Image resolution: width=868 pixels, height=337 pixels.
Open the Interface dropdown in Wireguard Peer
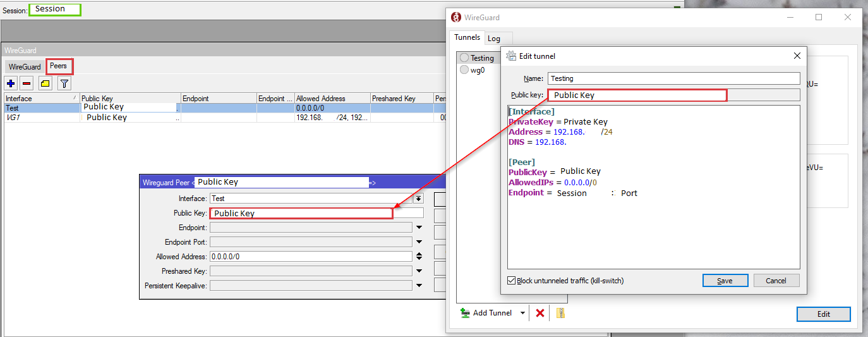pos(418,199)
